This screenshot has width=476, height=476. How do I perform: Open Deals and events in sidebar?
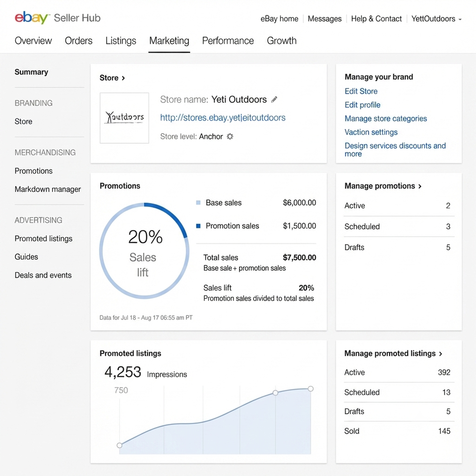coord(43,275)
